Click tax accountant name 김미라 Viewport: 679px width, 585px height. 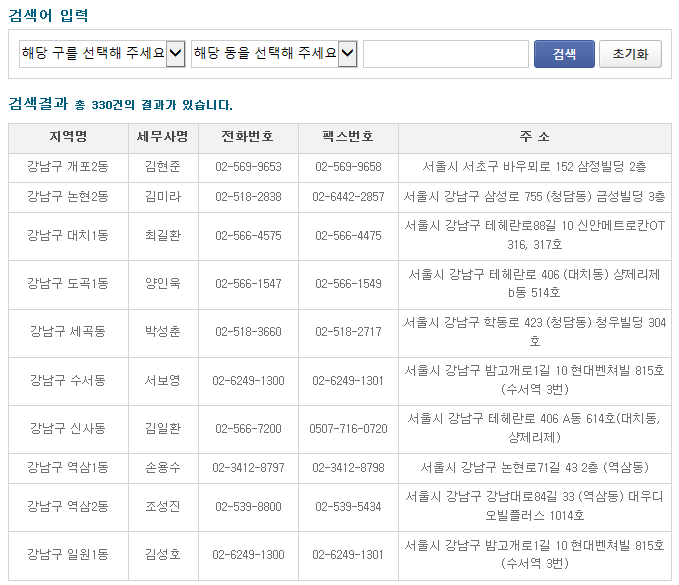click(x=163, y=197)
